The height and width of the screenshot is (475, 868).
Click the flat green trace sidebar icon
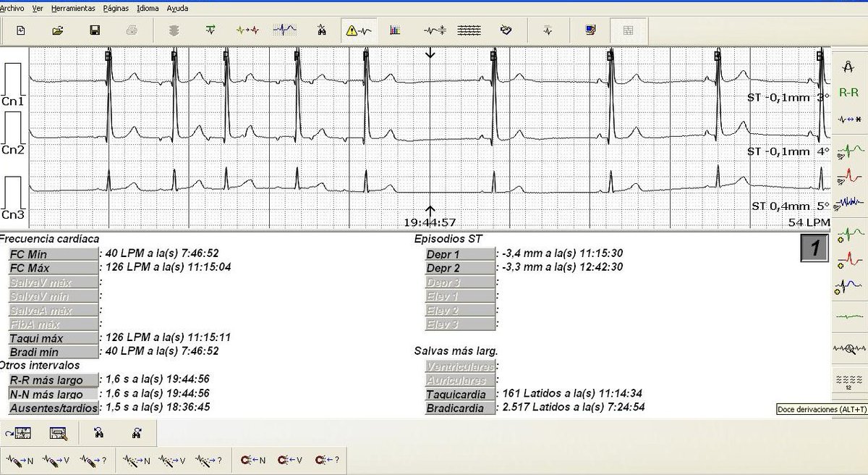848,316
